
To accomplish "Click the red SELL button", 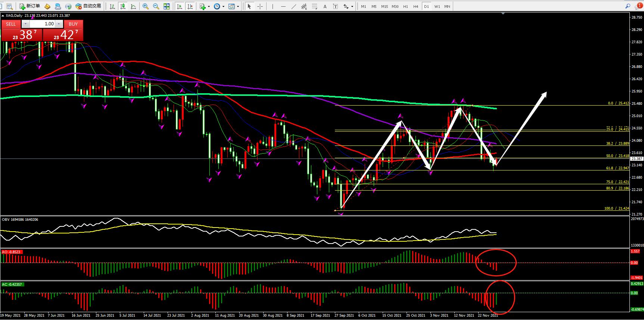I will point(11,24).
